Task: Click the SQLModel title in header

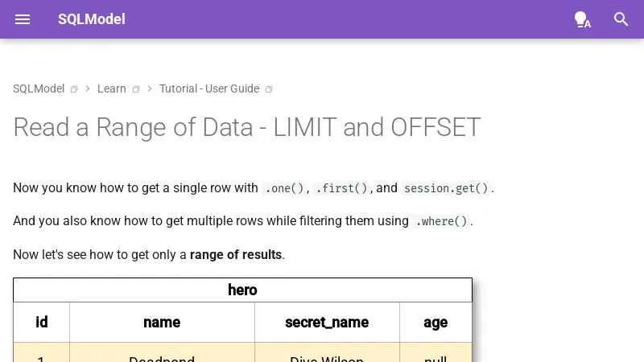Action: (x=92, y=19)
